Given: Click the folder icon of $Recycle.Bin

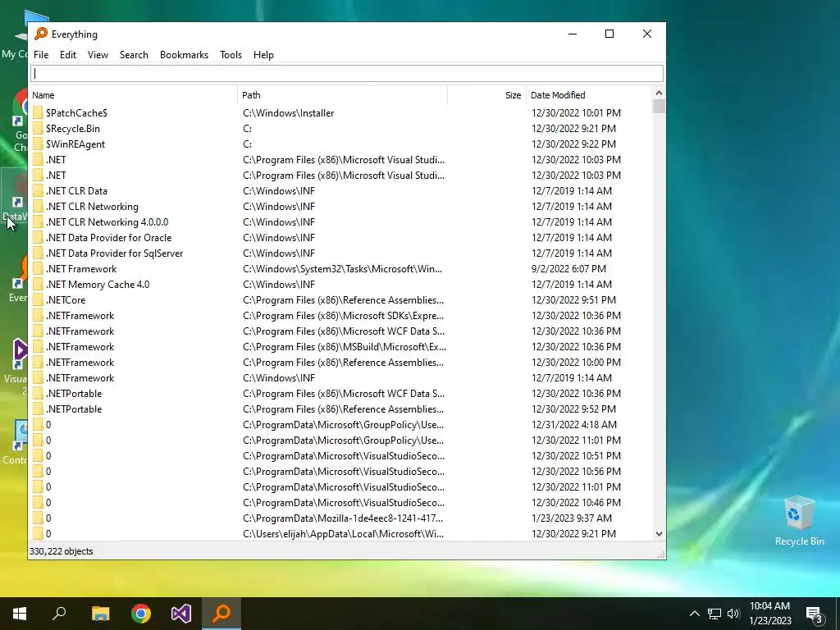Looking at the screenshot, I should point(38,129).
